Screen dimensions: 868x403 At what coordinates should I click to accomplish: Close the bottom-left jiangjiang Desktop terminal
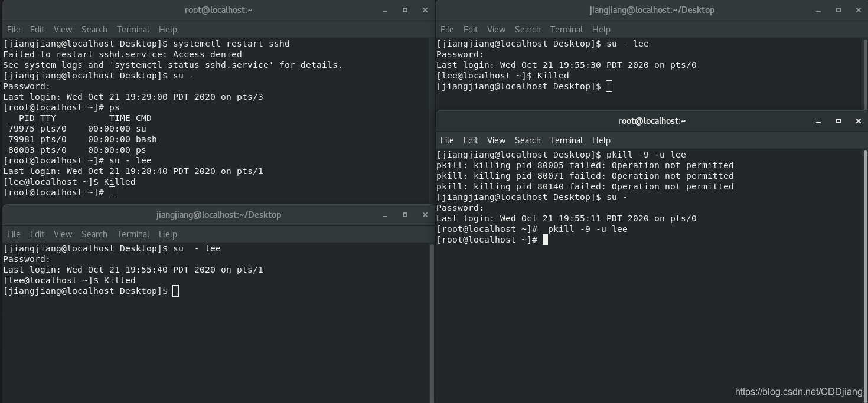pos(425,215)
